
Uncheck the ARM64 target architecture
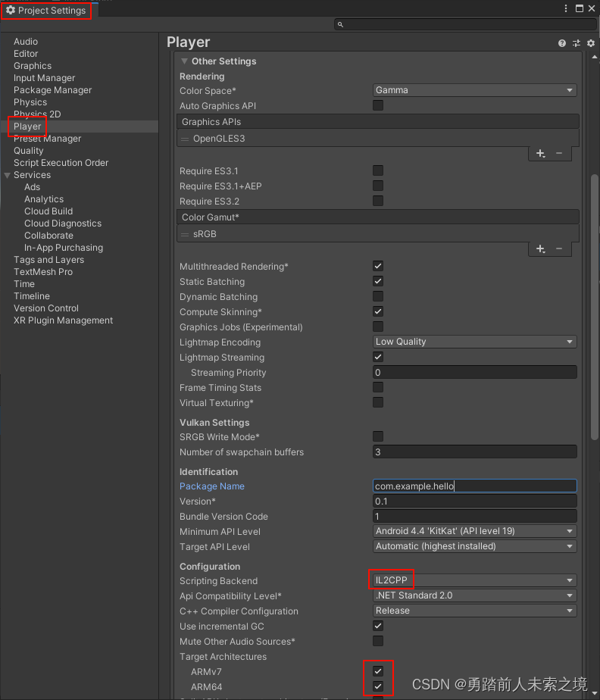[377, 686]
